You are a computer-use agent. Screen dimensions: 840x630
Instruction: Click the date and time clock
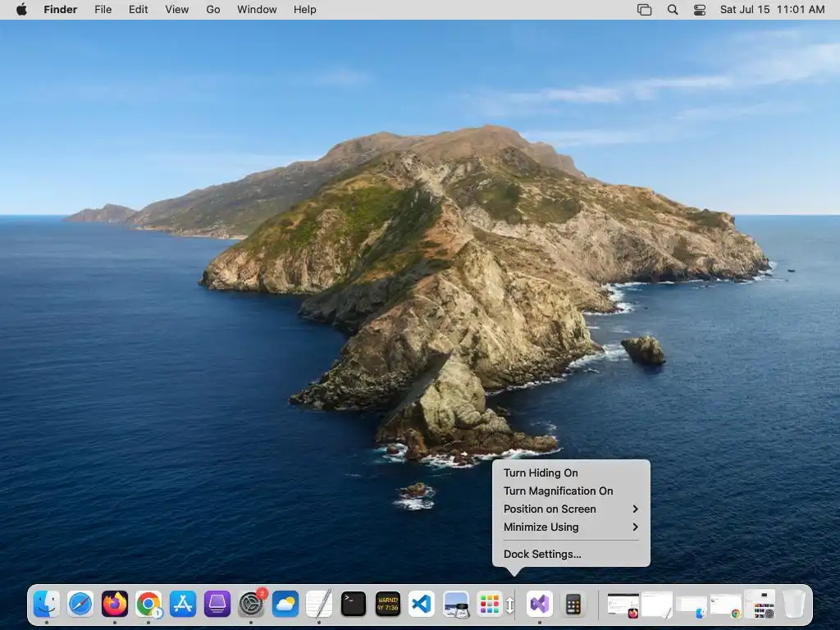772,10
